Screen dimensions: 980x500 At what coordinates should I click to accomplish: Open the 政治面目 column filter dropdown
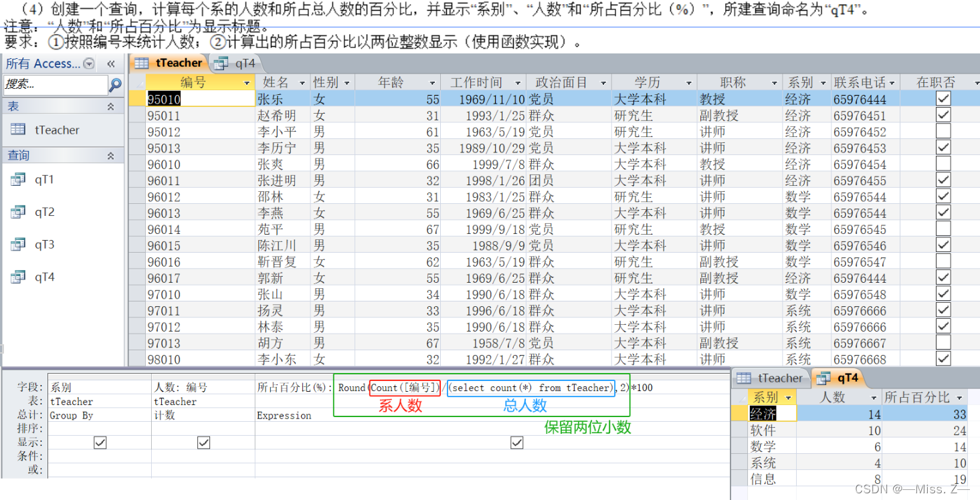click(x=603, y=83)
